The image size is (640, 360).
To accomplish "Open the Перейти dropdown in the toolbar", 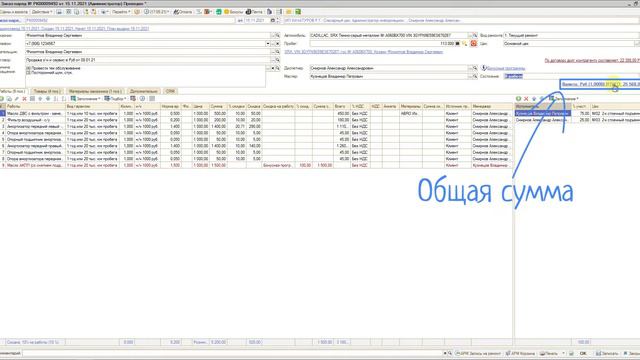I will coord(121,12).
